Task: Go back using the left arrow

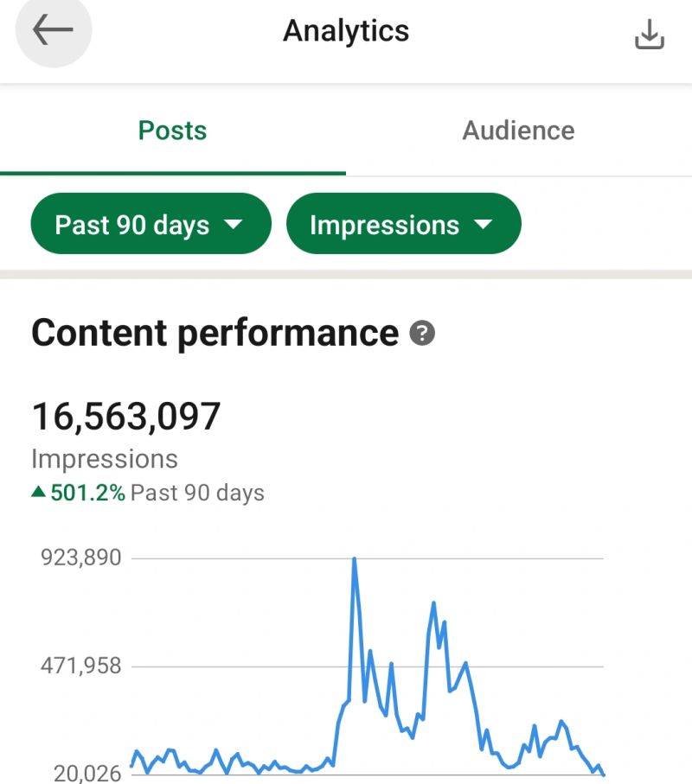Action: click(x=53, y=31)
